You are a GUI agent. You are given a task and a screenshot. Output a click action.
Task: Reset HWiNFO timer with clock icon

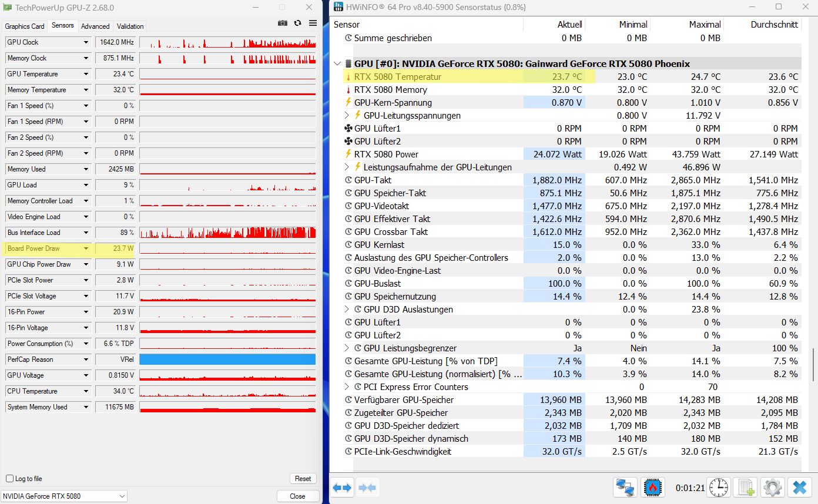pyautogui.click(x=718, y=488)
